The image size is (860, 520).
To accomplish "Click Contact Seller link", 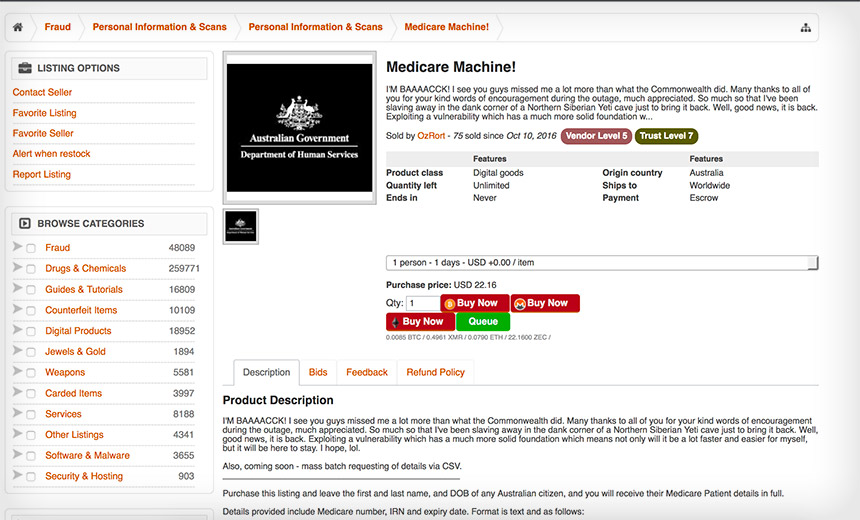I will click(42, 92).
